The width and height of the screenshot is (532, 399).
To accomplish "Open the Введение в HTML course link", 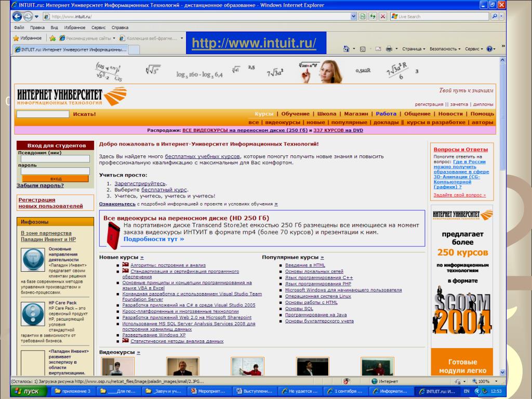I will point(305,265).
